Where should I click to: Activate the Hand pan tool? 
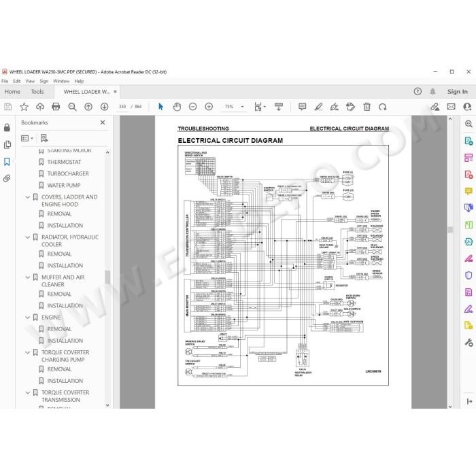[x=177, y=107]
